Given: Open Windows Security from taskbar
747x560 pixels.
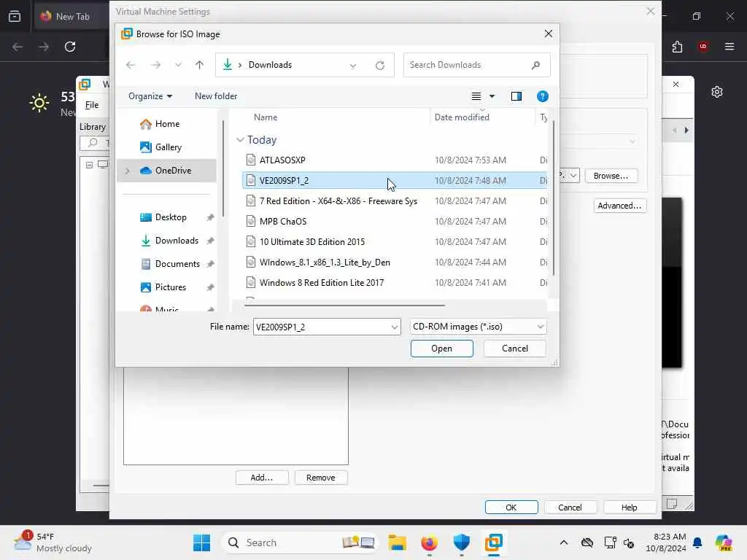Looking at the screenshot, I should tap(461, 542).
